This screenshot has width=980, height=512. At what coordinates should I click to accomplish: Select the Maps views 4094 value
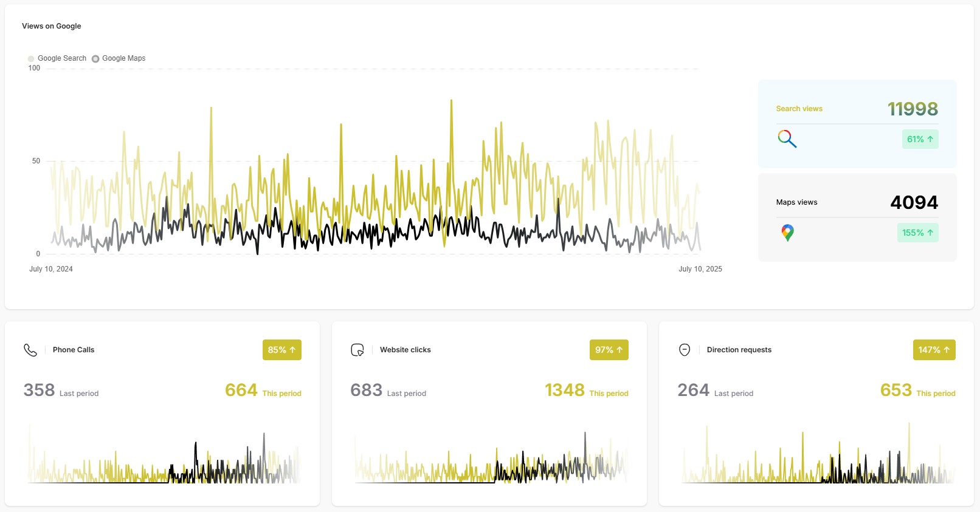click(x=914, y=202)
